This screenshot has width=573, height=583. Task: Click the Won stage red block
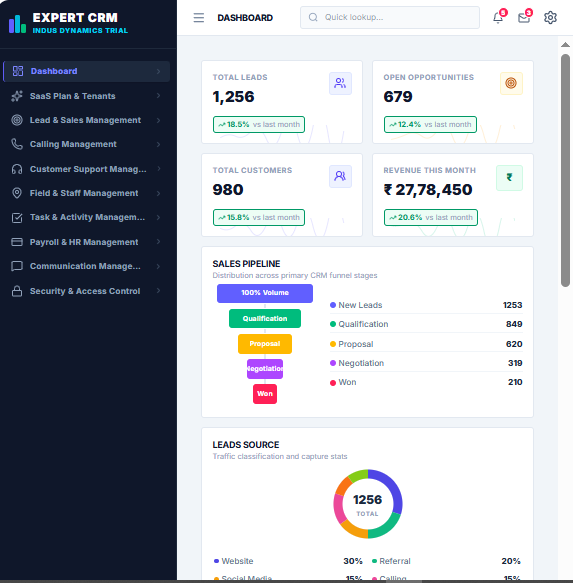pyautogui.click(x=265, y=394)
